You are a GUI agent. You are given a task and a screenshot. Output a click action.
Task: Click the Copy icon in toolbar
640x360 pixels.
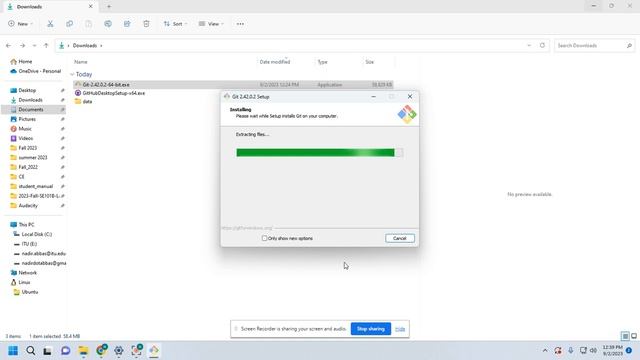pos(70,24)
